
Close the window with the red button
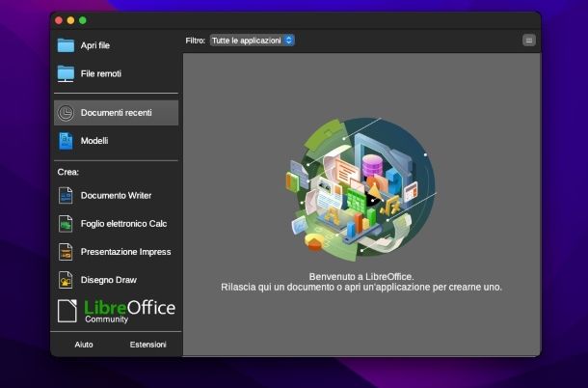[59, 20]
